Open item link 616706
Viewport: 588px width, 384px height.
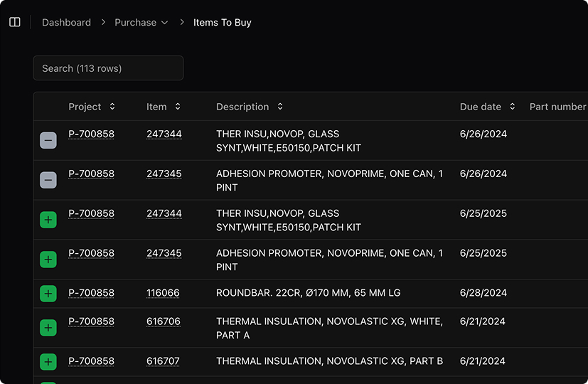(163, 321)
